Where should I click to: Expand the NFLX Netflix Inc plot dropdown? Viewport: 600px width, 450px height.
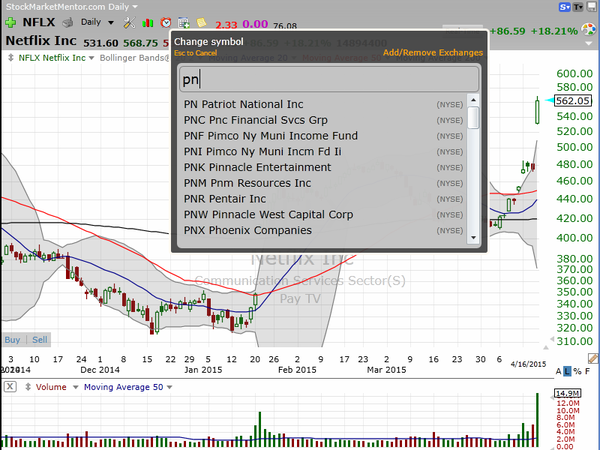point(91,58)
